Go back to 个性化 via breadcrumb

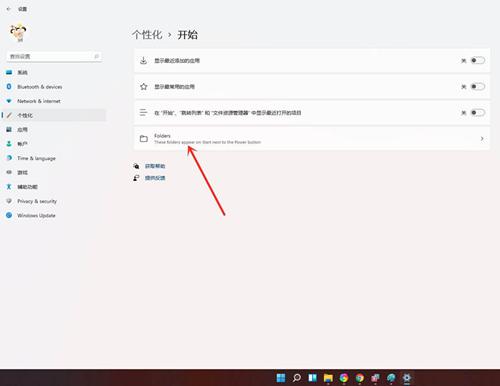[x=147, y=35]
